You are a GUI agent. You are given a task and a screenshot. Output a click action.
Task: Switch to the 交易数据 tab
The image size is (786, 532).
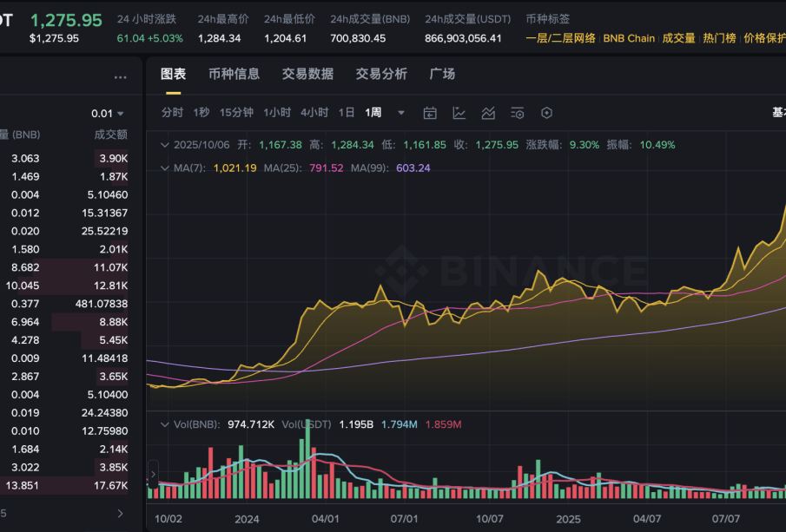click(307, 74)
